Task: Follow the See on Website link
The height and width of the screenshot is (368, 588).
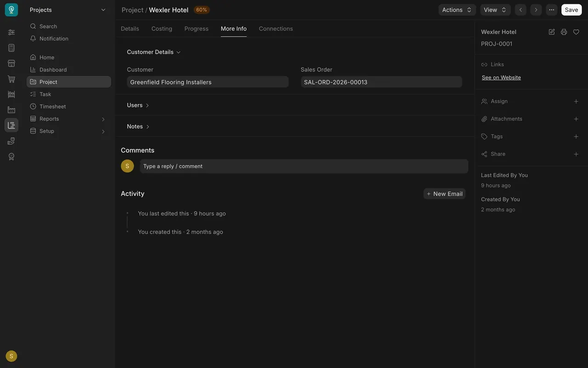Action: point(501,77)
